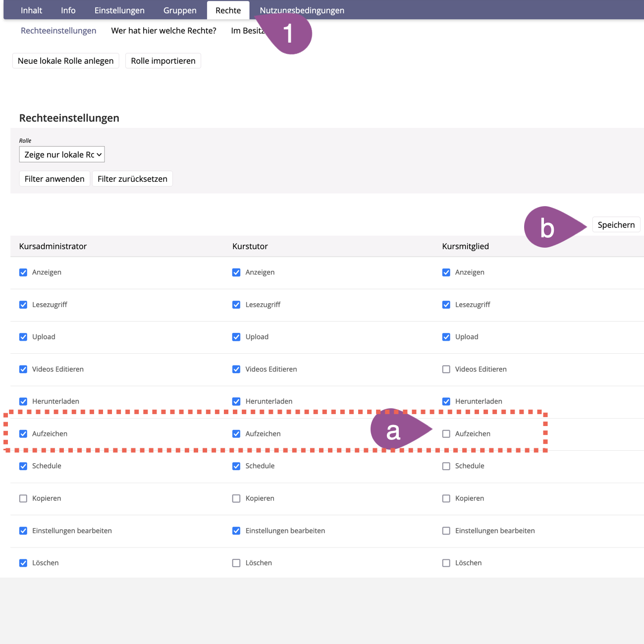Enable Aufzeichen for Kursmitglied

[x=446, y=434]
